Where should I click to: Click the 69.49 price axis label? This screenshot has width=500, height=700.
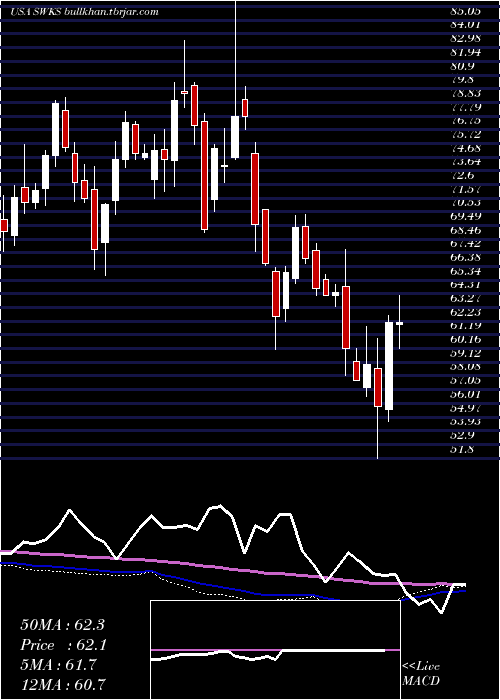[x=465, y=217]
